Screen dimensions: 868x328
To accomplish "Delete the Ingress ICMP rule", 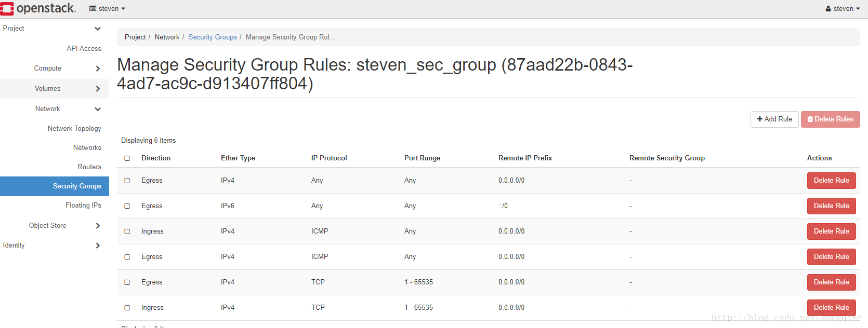I will [x=831, y=231].
